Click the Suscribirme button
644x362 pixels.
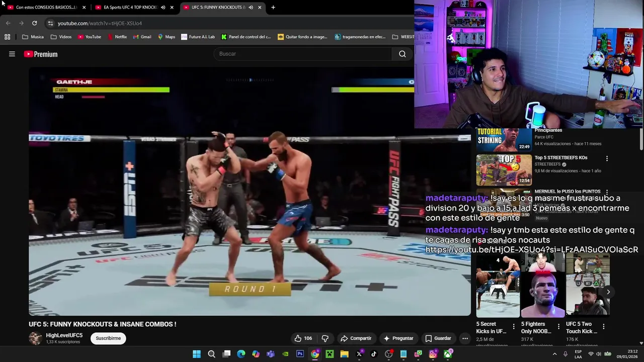[108, 338]
